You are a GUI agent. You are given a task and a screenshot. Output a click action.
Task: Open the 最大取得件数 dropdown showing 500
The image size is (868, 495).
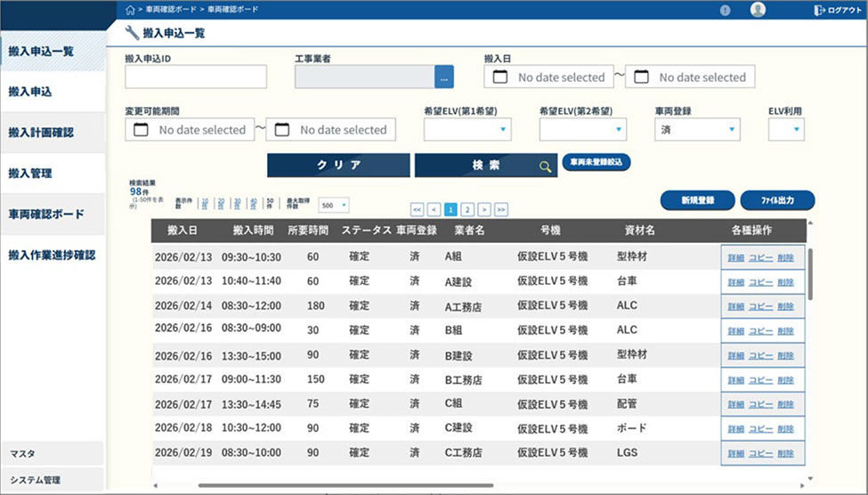[x=333, y=206]
